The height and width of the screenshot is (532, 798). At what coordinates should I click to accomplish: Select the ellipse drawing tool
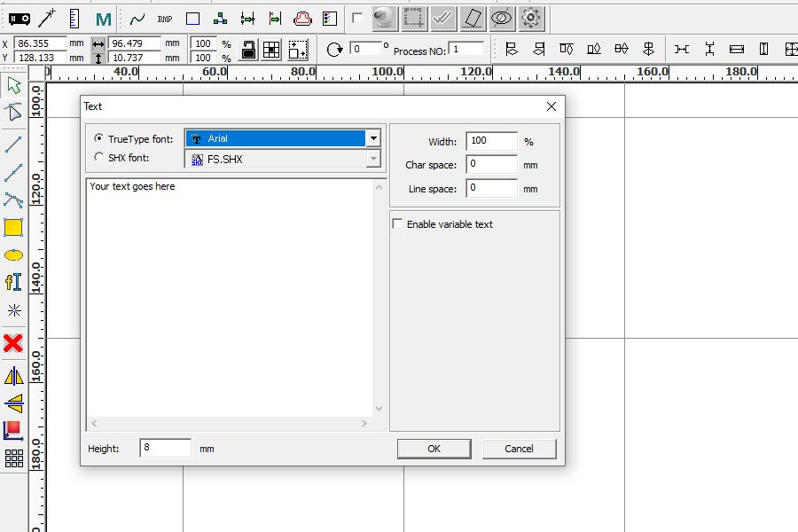(12, 254)
